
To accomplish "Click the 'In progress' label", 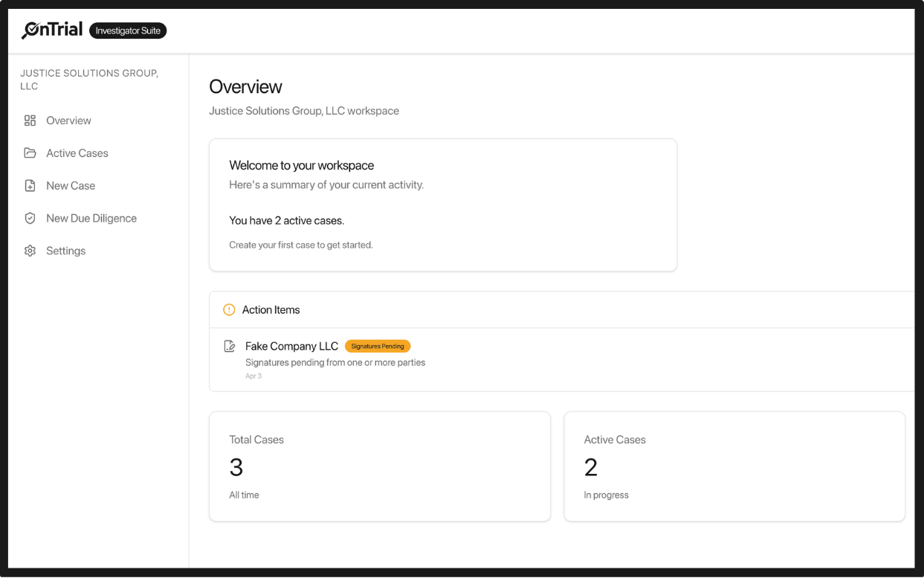I will tap(606, 495).
